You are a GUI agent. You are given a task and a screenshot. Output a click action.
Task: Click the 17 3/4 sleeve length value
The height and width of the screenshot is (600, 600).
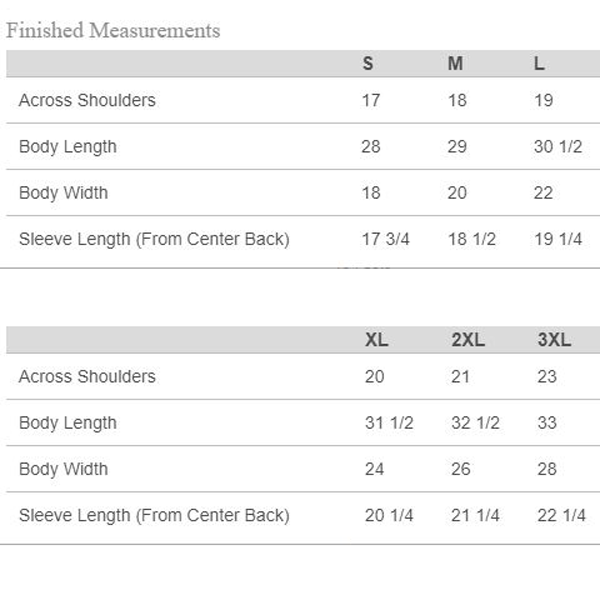(x=385, y=239)
